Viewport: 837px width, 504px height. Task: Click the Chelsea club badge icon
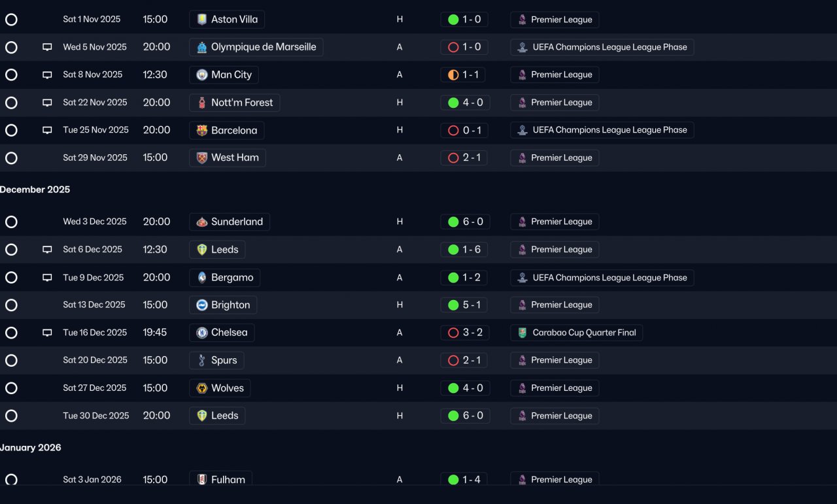point(202,333)
